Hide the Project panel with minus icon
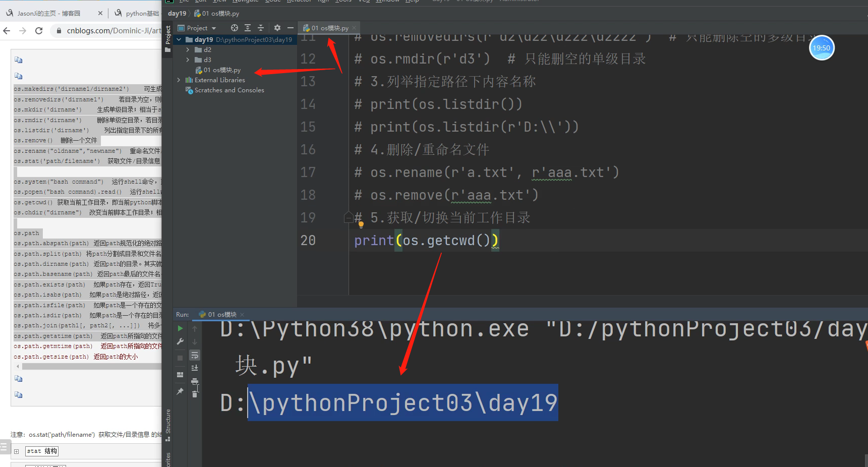 pos(291,28)
